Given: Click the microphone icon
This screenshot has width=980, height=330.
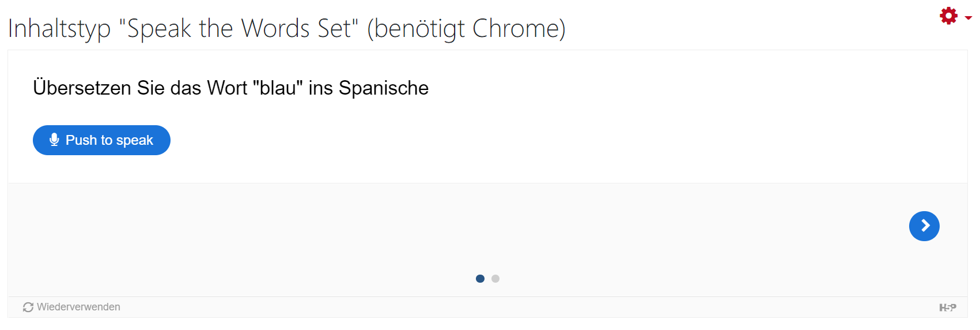Looking at the screenshot, I should point(54,140).
